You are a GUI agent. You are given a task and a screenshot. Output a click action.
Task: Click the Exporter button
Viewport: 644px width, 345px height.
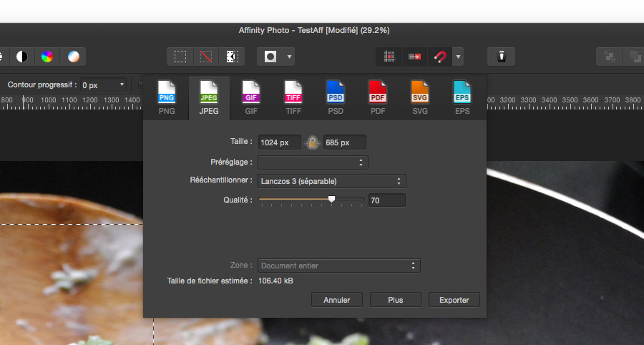(x=454, y=300)
